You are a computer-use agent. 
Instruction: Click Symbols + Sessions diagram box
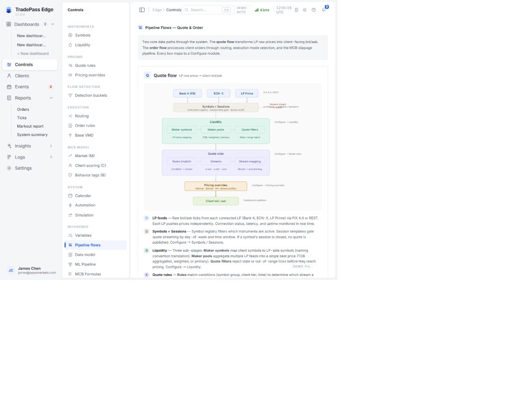[x=216, y=108]
